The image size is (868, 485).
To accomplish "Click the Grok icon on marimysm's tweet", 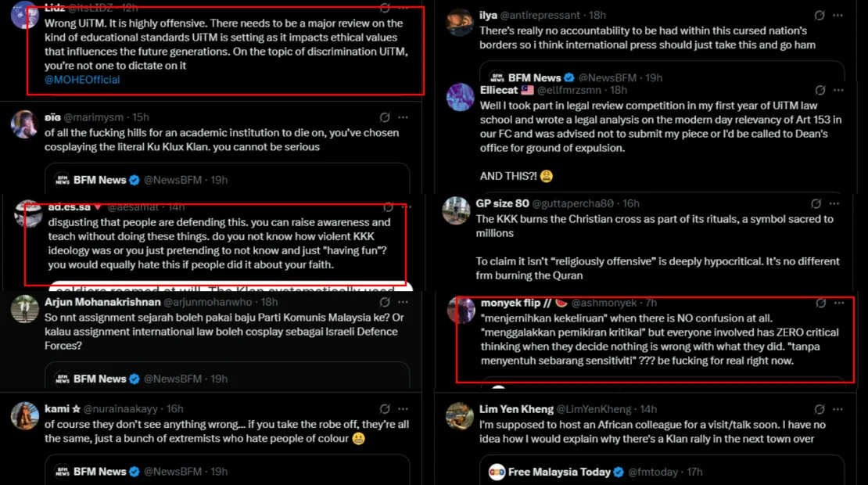I will 385,117.
